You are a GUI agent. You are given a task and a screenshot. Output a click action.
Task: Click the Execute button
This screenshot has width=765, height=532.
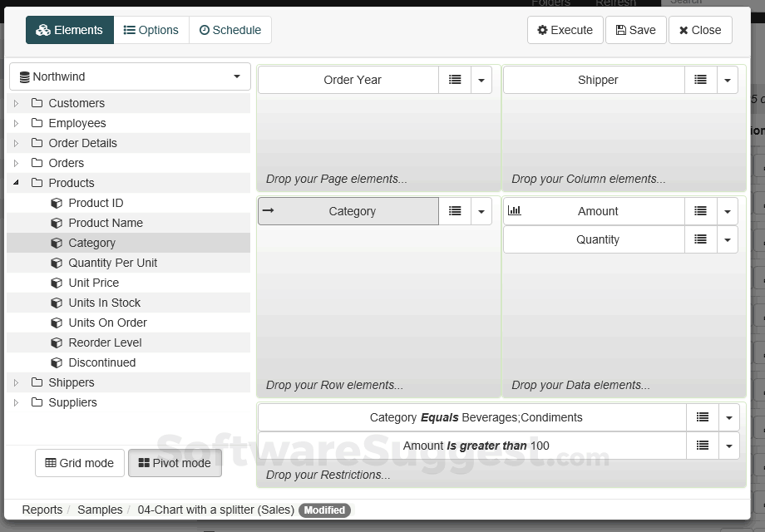click(565, 30)
